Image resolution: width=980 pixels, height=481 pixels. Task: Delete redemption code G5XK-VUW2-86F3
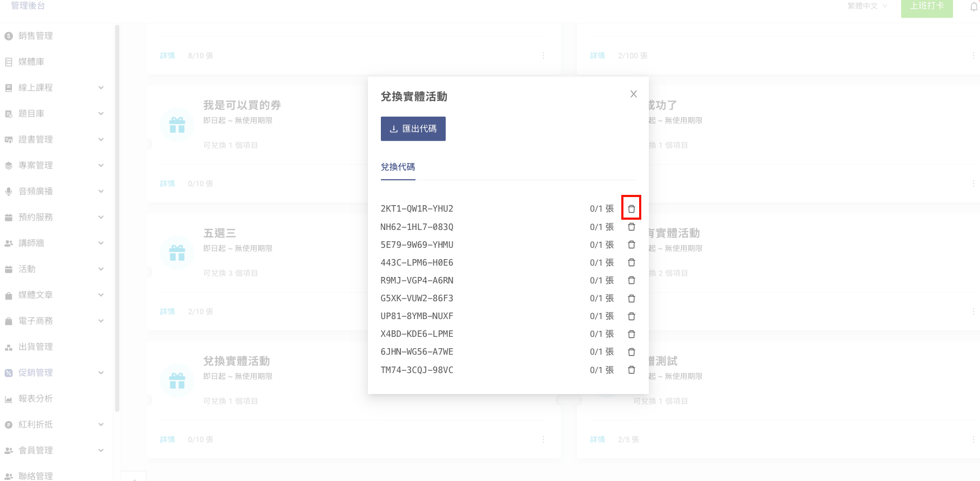pos(631,298)
